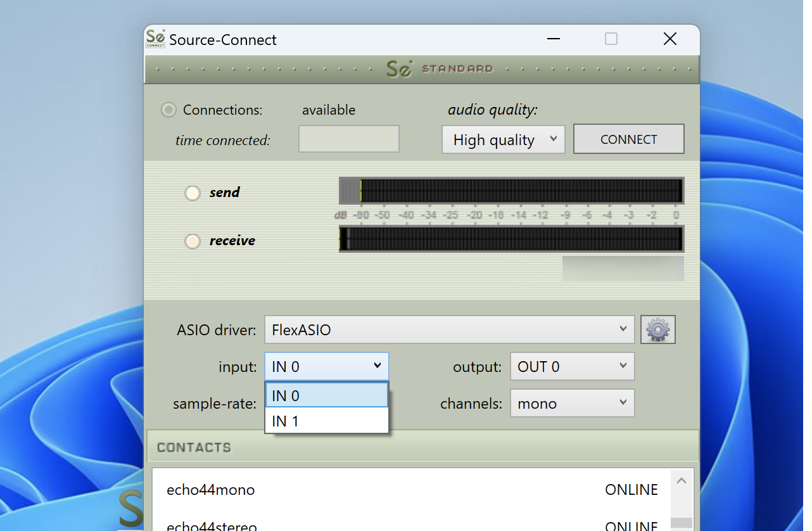Toggle the receive indicator light

tap(193, 241)
